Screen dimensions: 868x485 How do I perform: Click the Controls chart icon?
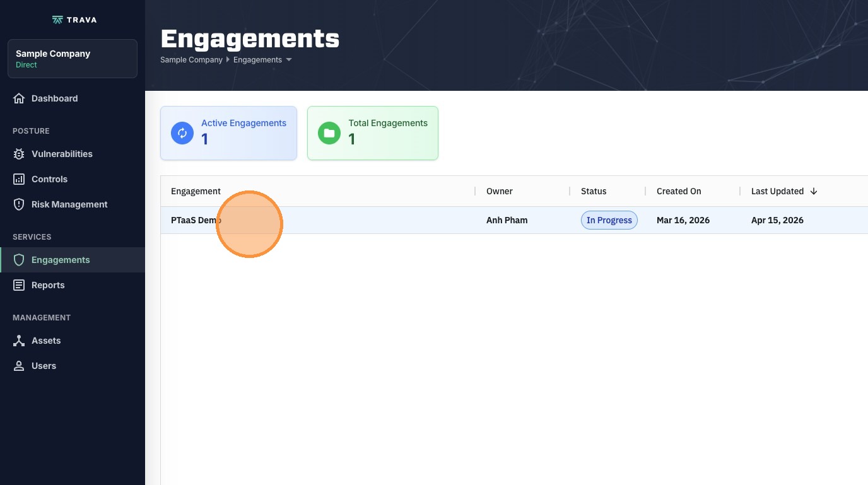click(19, 179)
